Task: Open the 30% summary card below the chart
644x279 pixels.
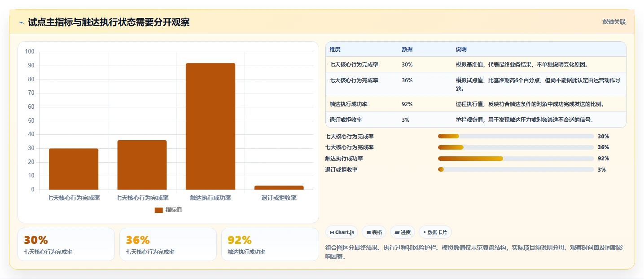Action: coord(66,244)
